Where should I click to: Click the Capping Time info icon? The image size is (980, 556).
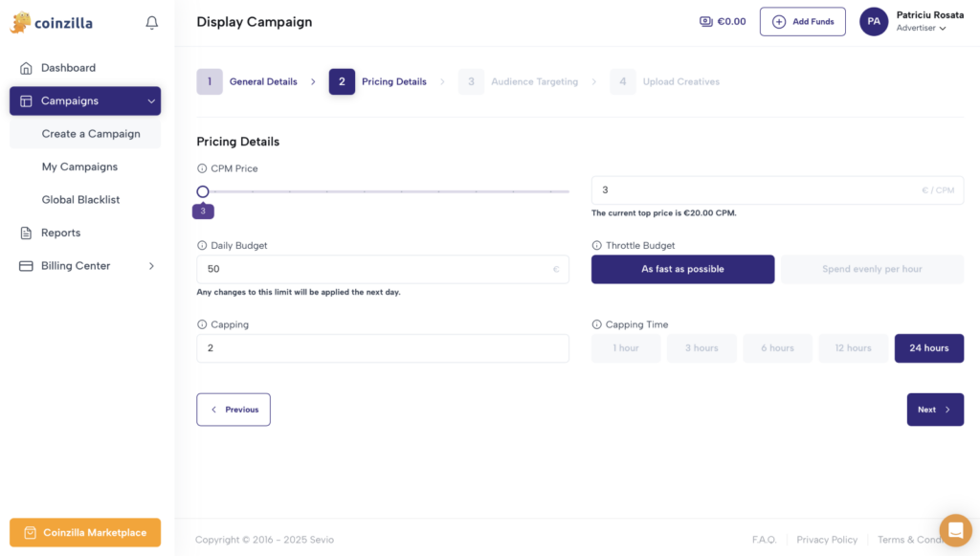pyautogui.click(x=597, y=324)
